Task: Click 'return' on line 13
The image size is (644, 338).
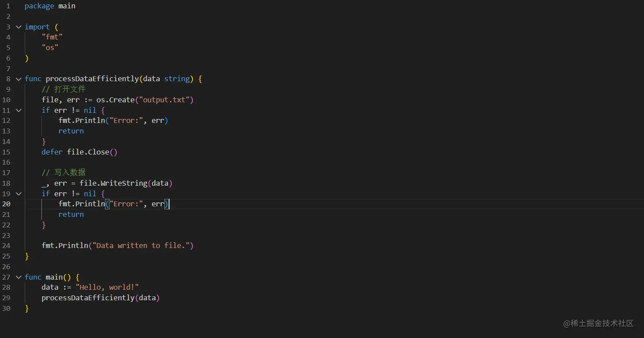Action: tap(71, 131)
